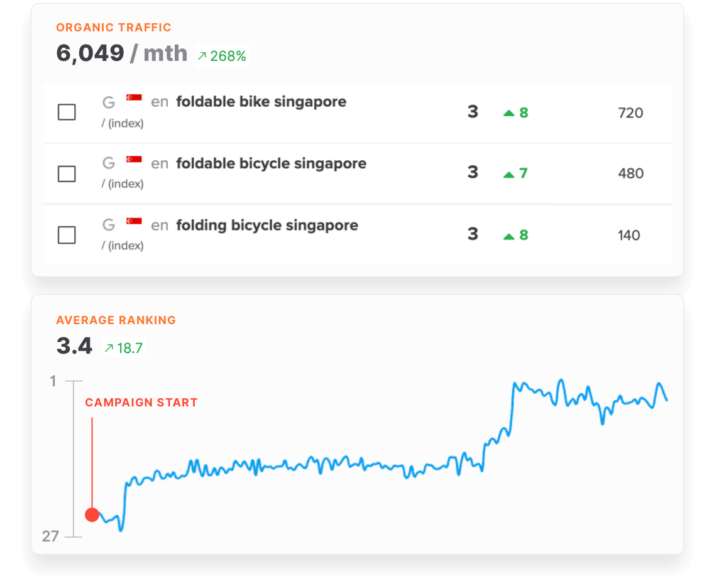Click the 3.4 average ranking value
The height and width of the screenshot is (588, 714).
point(74,346)
